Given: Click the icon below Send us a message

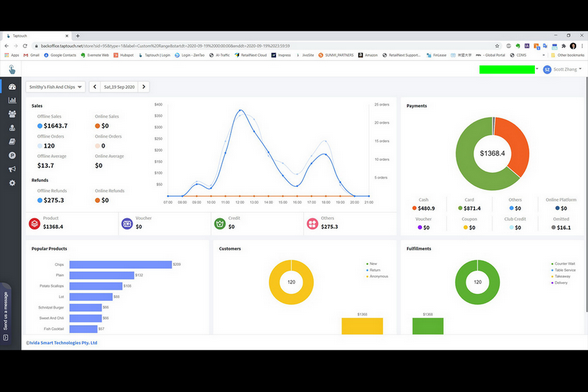Looking at the screenshot, I should click(x=5, y=338).
